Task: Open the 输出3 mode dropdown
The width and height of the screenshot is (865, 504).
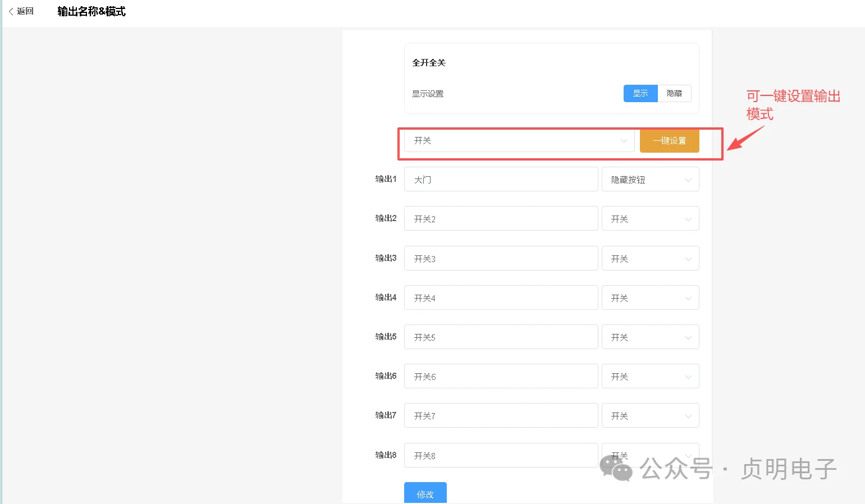Action: 651,259
